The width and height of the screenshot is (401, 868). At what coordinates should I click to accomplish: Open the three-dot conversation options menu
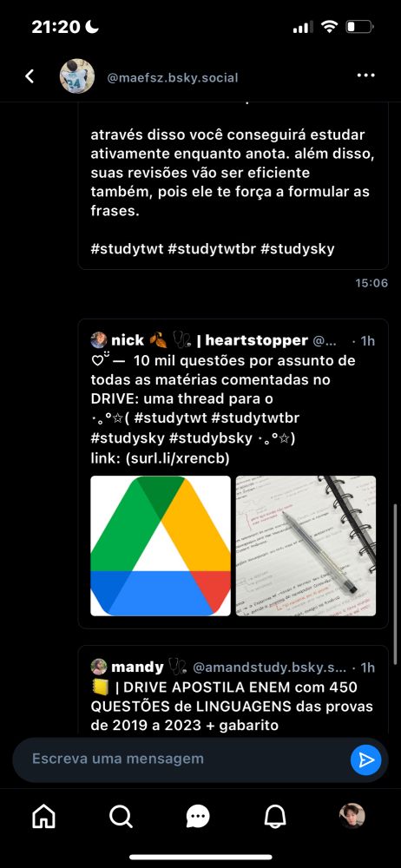(365, 76)
